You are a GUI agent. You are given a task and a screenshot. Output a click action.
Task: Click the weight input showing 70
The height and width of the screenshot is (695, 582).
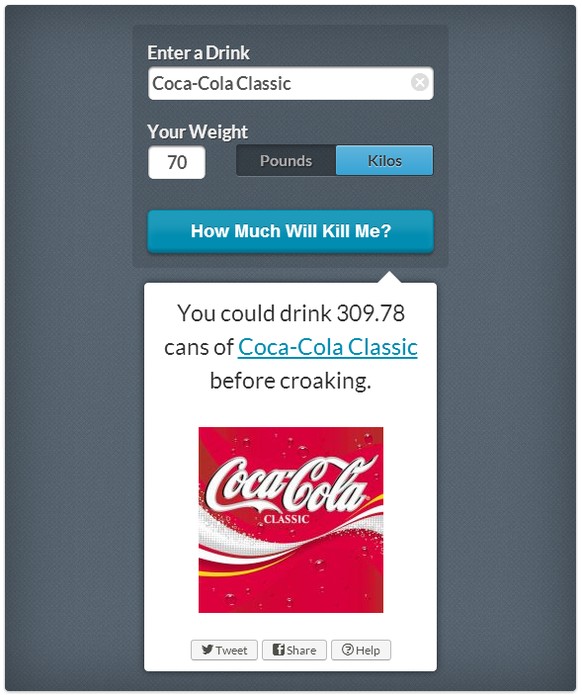[x=176, y=162]
